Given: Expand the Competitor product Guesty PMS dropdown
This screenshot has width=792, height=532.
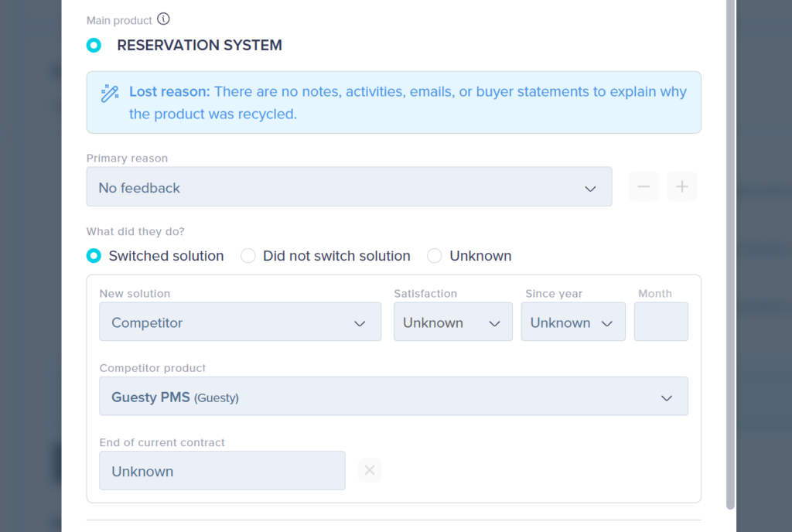Looking at the screenshot, I should (393, 397).
